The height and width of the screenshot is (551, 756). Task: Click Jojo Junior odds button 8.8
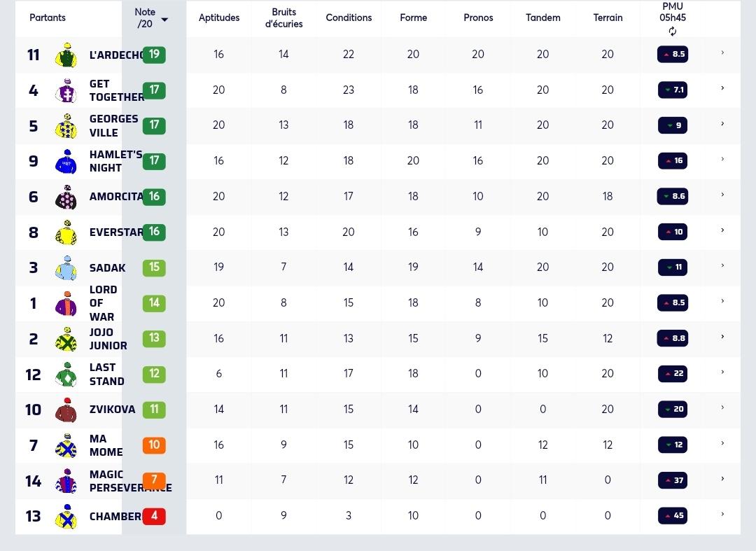point(673,338)
